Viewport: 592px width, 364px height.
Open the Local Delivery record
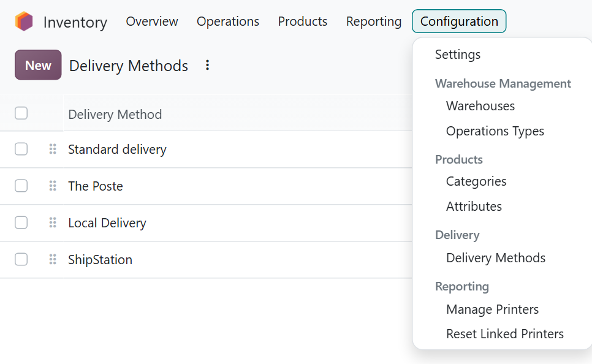click(x=107, y=223)
